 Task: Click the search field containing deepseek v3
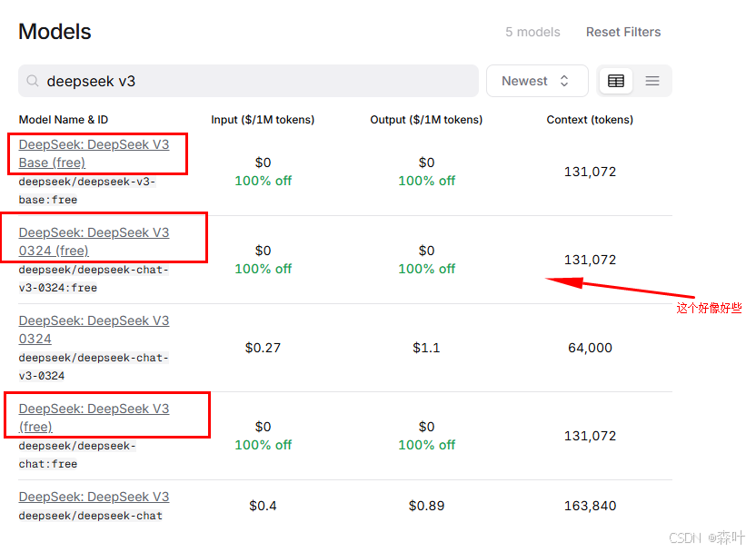(248, 81)
